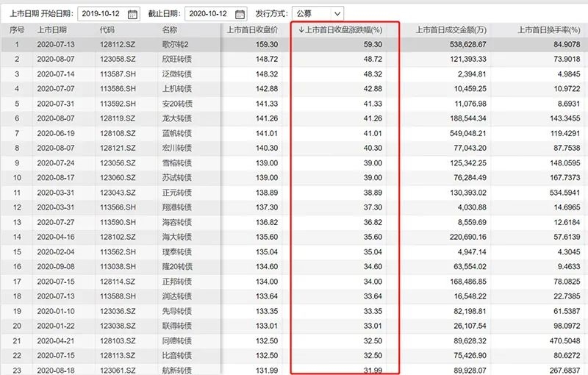Image resolution: width=588 pixels, height=375 pixels.
Task: Select the 海容转债 name cell
Action: coord(177,222)
